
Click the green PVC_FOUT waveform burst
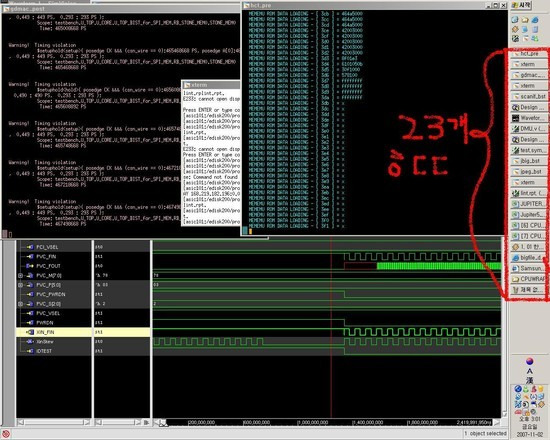click(x=439, y=266)
